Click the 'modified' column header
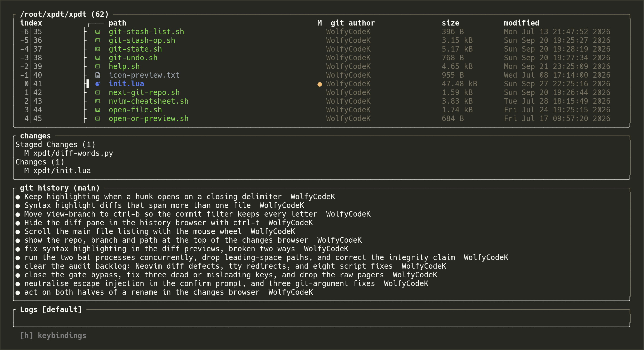Screen dimensions: 644x350 tap(522, 23)
